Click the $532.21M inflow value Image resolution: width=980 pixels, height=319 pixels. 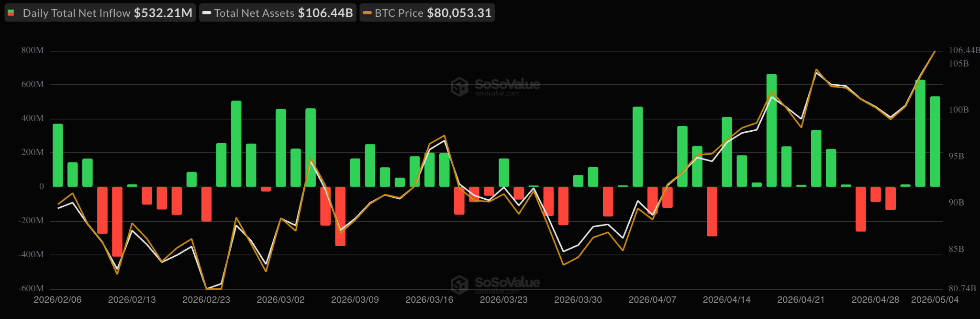pyautogui.click(x=163, y=13)
